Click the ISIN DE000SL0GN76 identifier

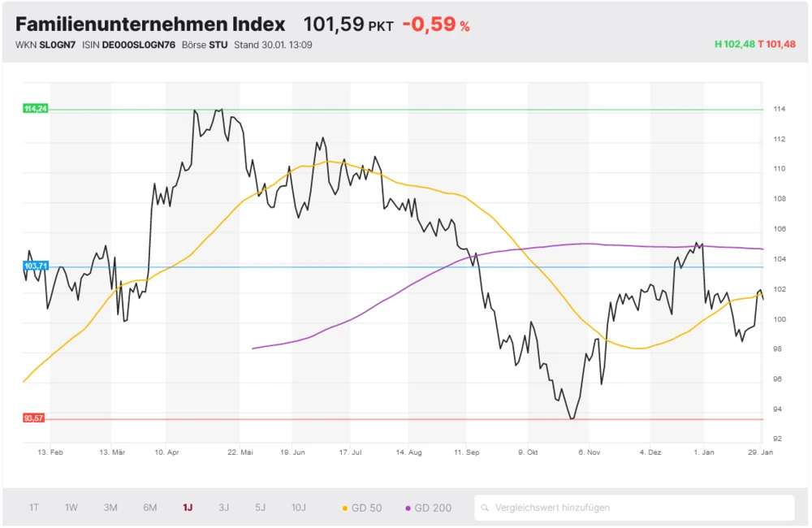click(128, 45)
